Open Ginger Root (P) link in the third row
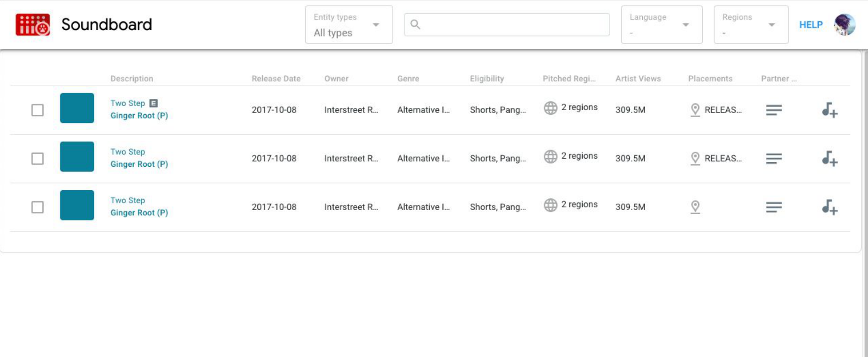The image size is (868, 357). coord(139,213)
